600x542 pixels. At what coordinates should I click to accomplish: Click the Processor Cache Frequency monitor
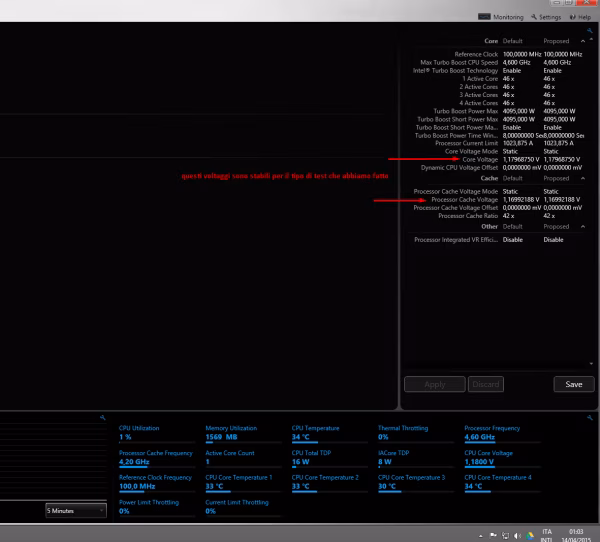click(157, 458)
